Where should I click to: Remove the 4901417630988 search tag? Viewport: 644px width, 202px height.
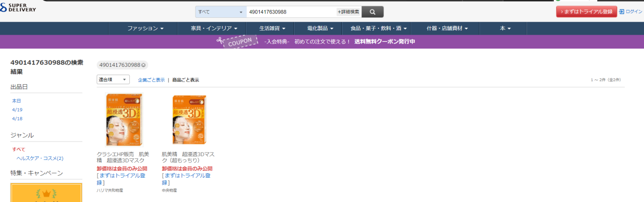(143, 65)
